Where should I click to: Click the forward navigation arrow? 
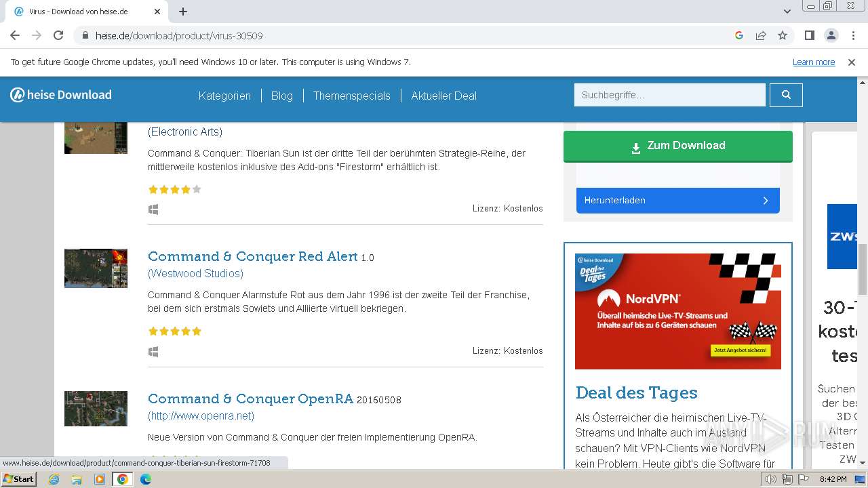(x=37, y=35)
